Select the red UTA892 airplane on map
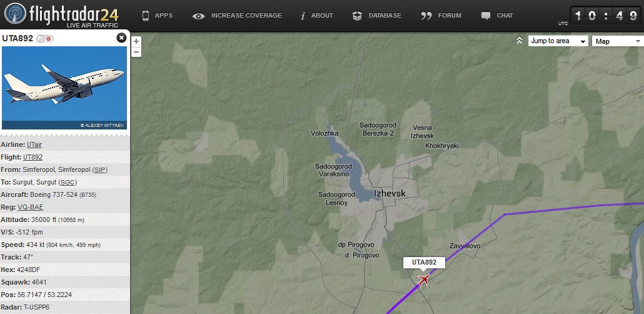This screenshot has width=644, height=314. 423,280
